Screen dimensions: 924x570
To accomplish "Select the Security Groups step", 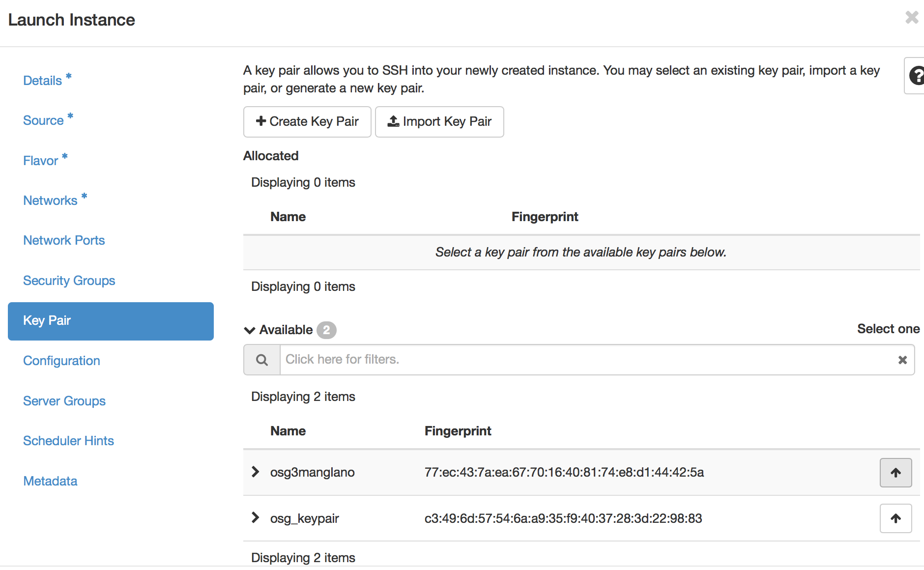I will click(x=69, y=281).
